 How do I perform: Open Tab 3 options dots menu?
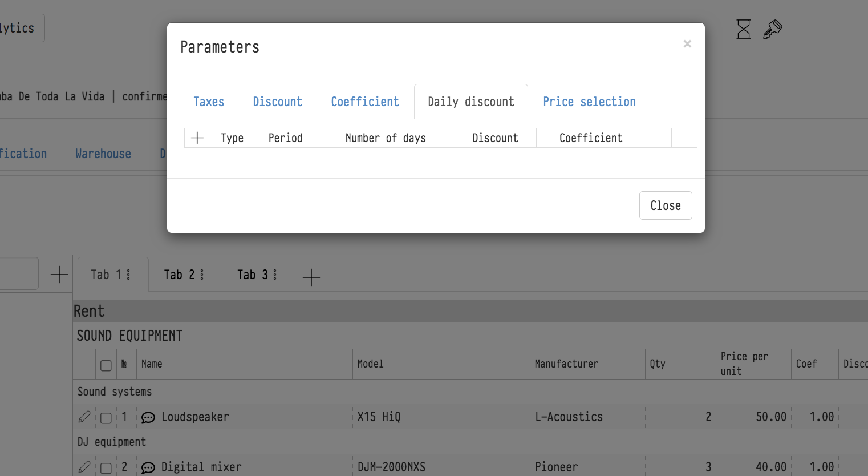275,275
